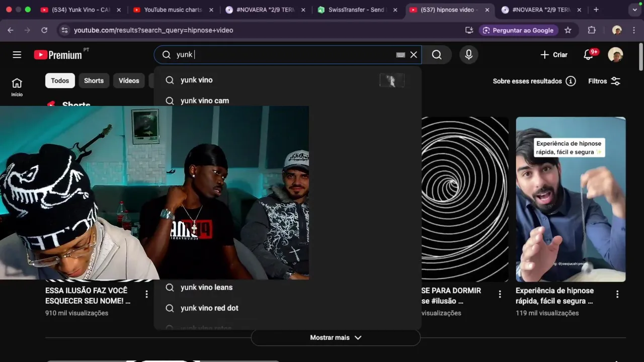Choose the 'yunk vino' suggestion
Viewport: 644px width, 362px height.
coord(287,80)
